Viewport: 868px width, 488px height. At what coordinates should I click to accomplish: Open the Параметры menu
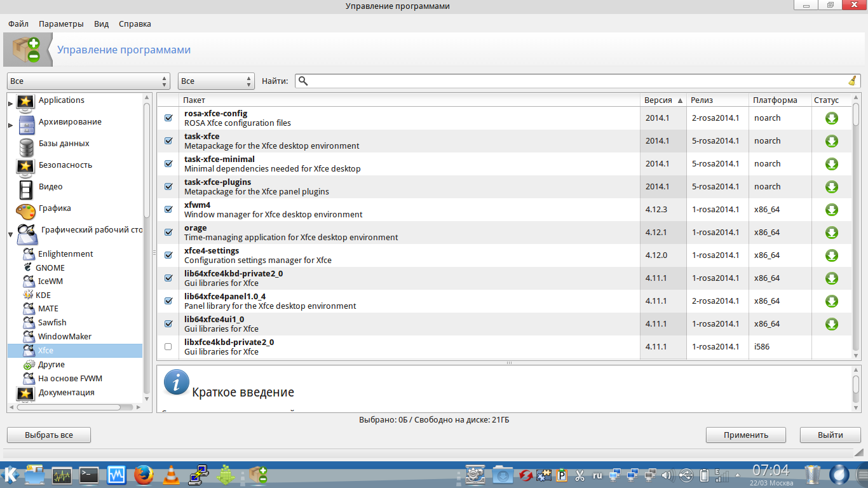pyautogui.click(x=61, y=24)
